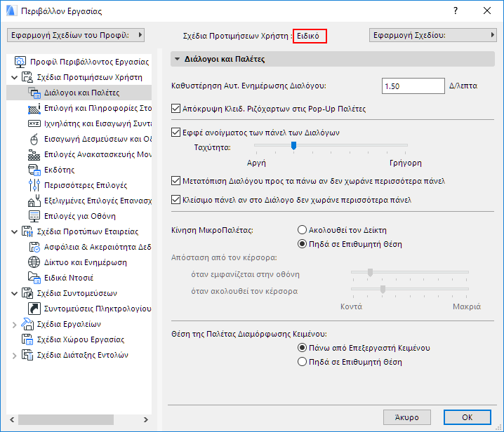This screenshot has height=432, width=504.
Task: Click the 'Ειδικό' scheme name text
Action: [308, 36]
